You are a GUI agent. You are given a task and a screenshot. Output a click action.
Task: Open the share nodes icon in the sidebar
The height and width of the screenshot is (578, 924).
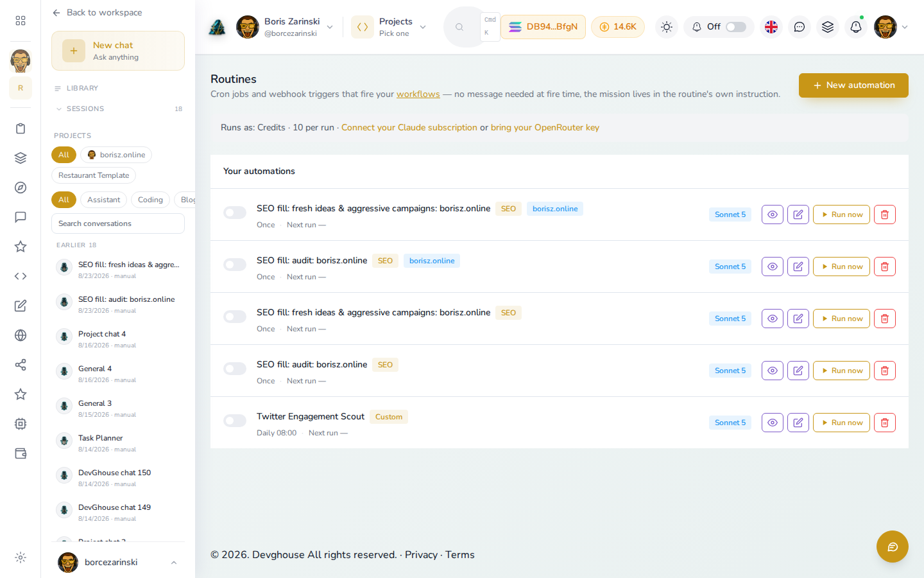pos(21,365)
